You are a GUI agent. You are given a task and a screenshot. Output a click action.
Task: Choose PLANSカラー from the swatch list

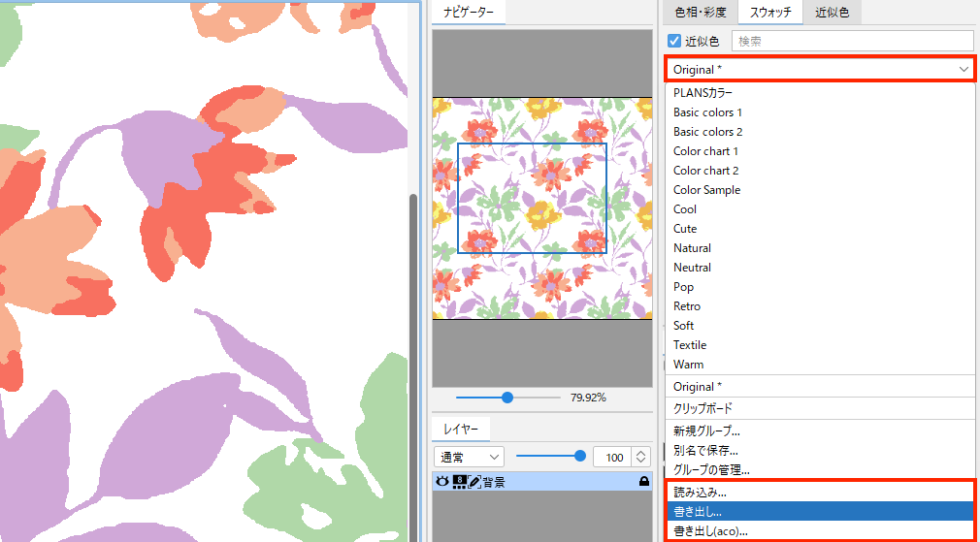coord(821,93)
